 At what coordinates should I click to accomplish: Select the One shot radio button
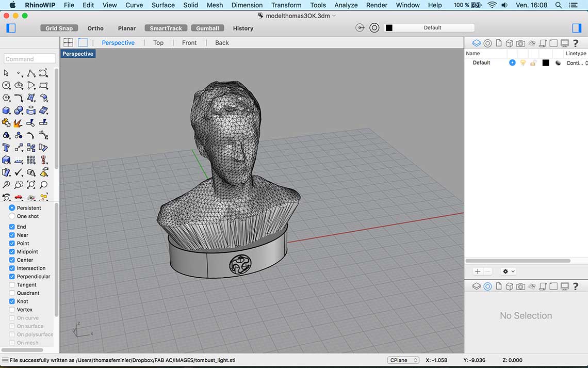pyautogui.click(x=12, y=216)
